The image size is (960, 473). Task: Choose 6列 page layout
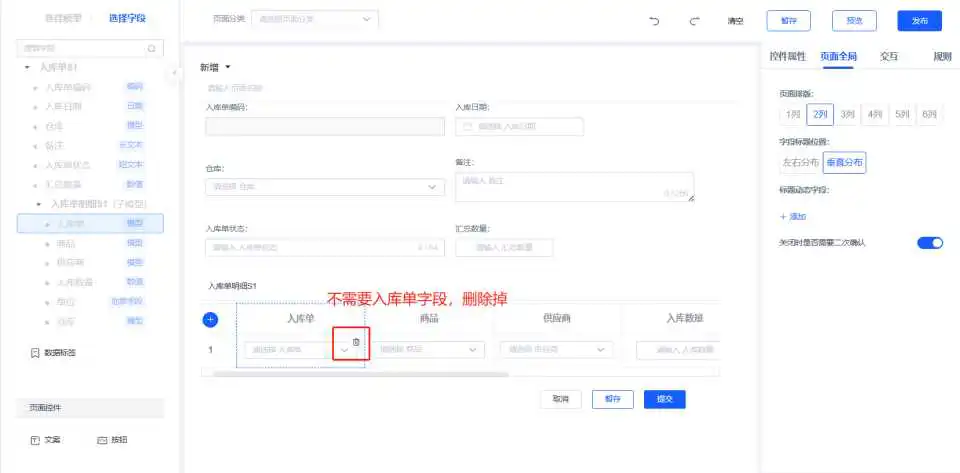(929, 114)
